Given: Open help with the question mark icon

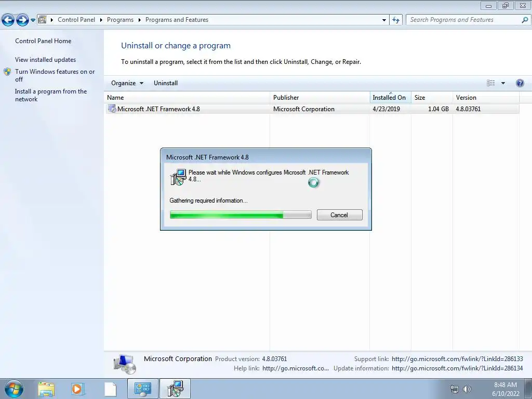Looking at the screenshot, I should click(x=520, y=83).
